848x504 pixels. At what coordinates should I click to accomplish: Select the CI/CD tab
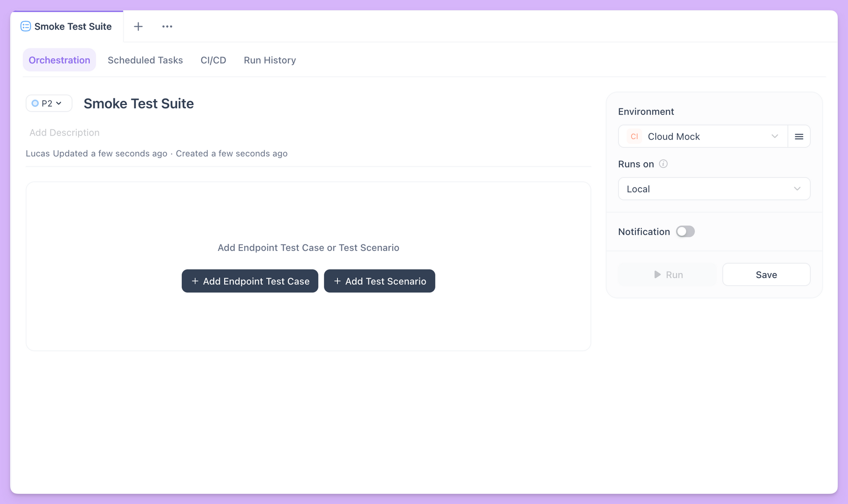[x=213, y=60]
